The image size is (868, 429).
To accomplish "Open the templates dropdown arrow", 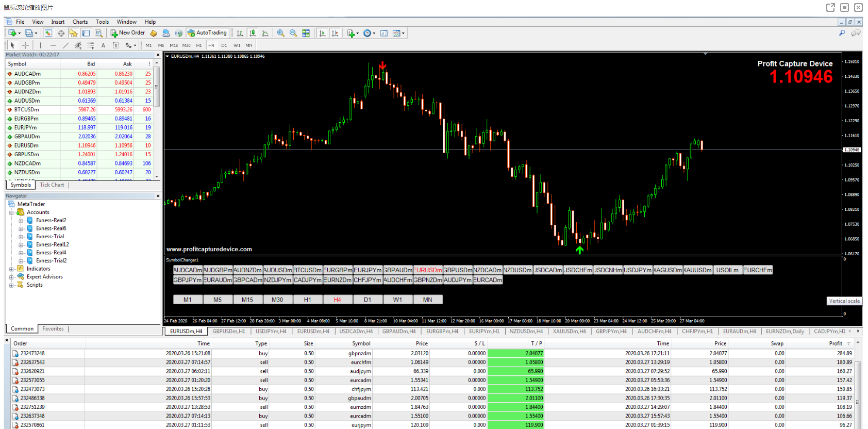I will (x=403, y=33).
